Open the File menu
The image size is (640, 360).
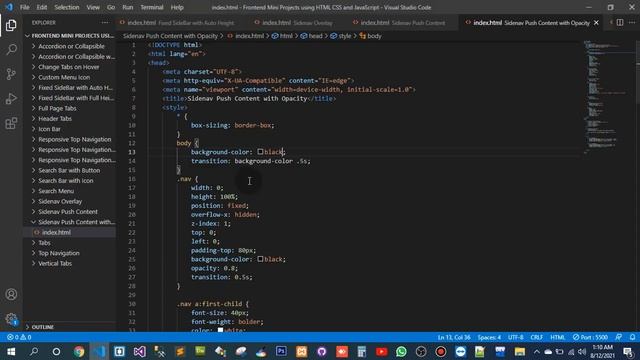point(24,7)
